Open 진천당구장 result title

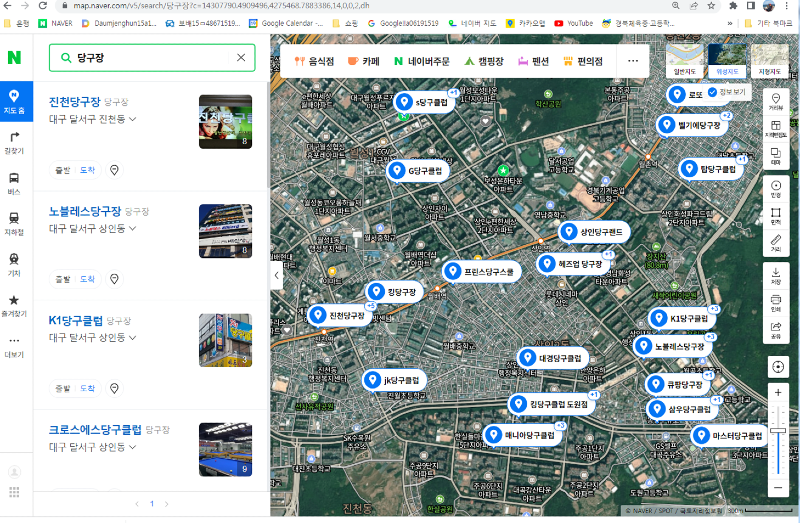74,102
